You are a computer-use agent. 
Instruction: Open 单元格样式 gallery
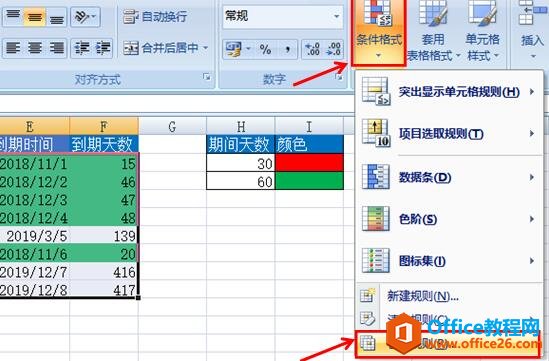coord(483,32)
